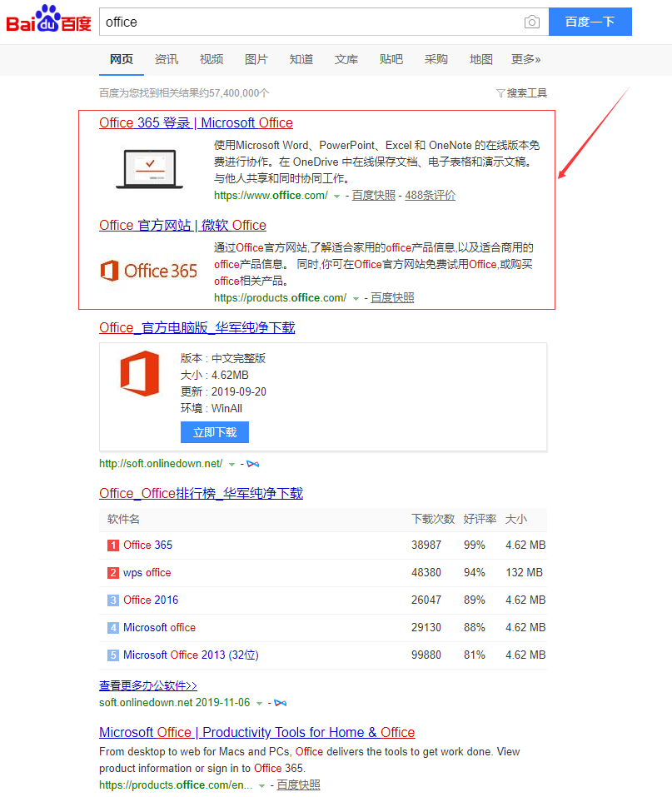
Task: Open 百度快照 for www.office.com result
Action: pos(374,195)
